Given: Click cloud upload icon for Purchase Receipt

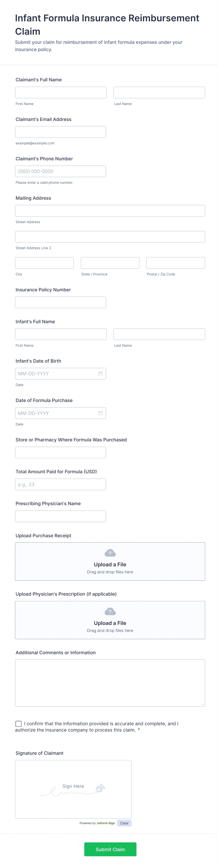Looking at the screenshot, I should point(110,553).
